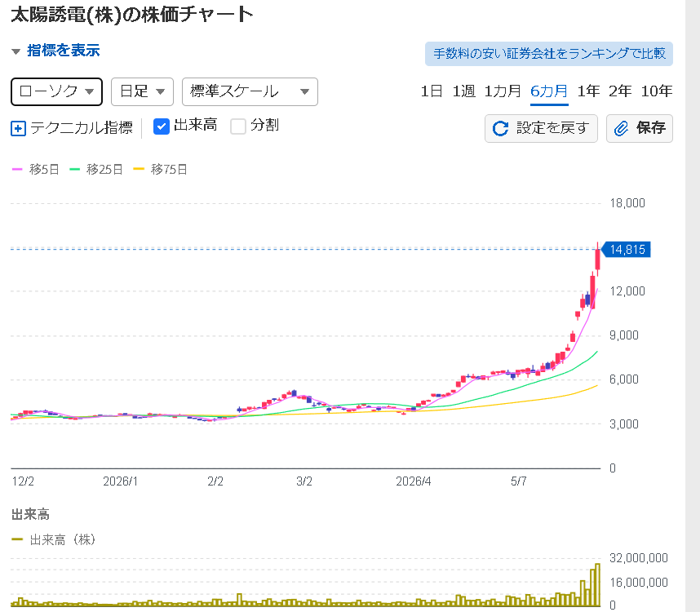The image size is (700, 612).
Task: Click the 3/2 date axis label
Action: point(304,481)
